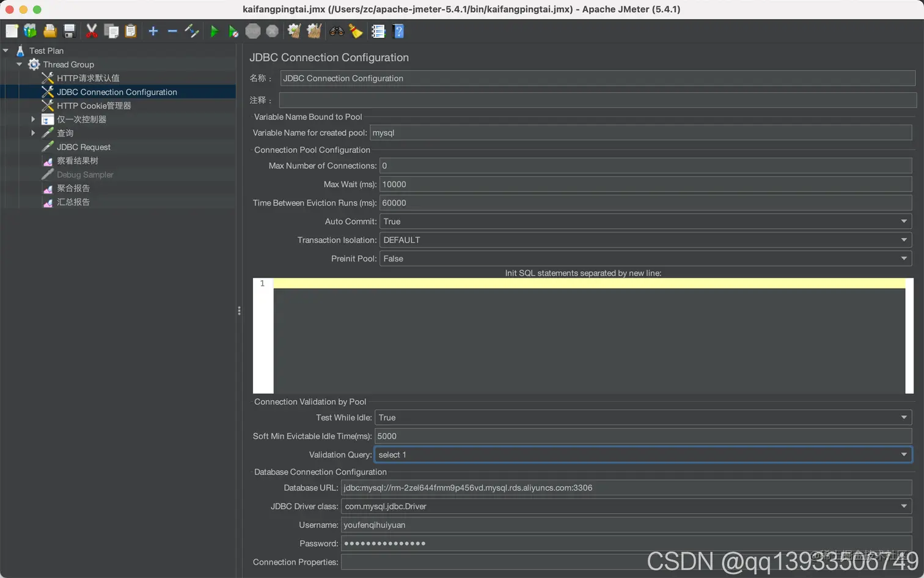Click the Clear icon with gear and broom
Viewport: 924px width, 578px height.
295,31
